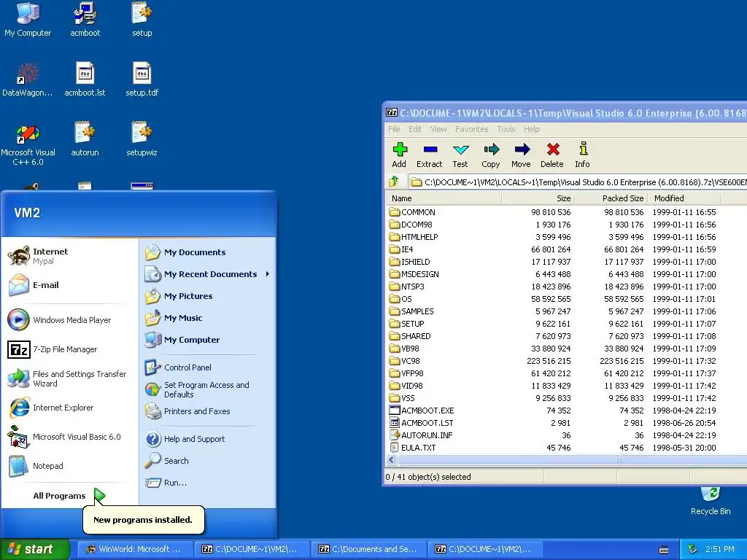Open the Edit menu in 7-Zip
The width and height of the screenshot is (747, 560).
pyautogui.click(x=415, y=129)
